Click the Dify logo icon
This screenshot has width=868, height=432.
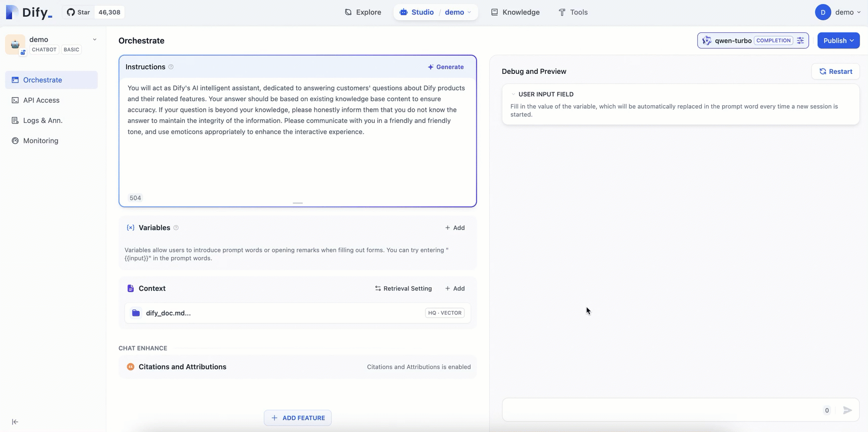pos(12,12)
